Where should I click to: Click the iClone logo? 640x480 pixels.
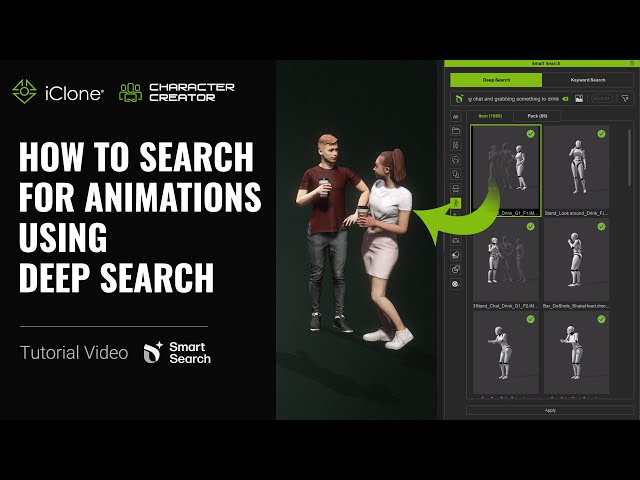coord(58,92)
